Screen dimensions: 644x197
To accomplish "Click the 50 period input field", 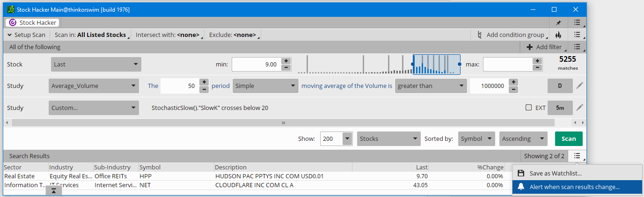I will (180, 86).
